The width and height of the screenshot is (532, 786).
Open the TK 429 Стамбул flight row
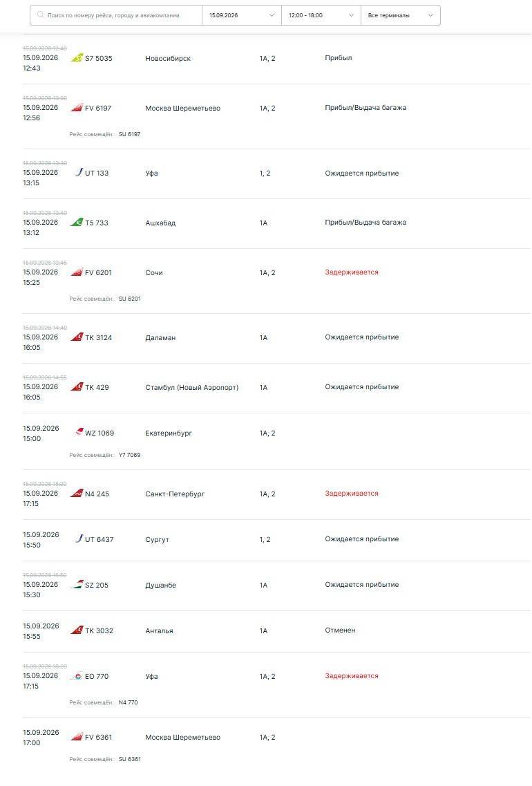tap(276, 388)
